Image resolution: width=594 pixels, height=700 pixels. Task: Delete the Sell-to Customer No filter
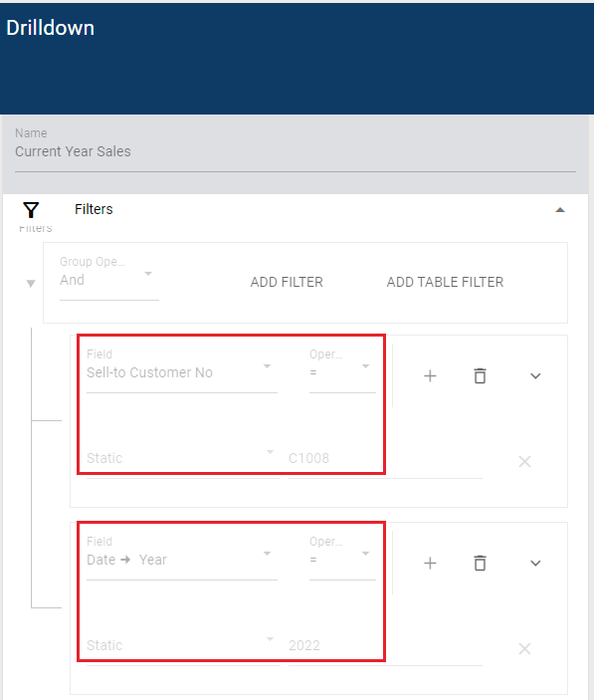(x=480, y=376)
